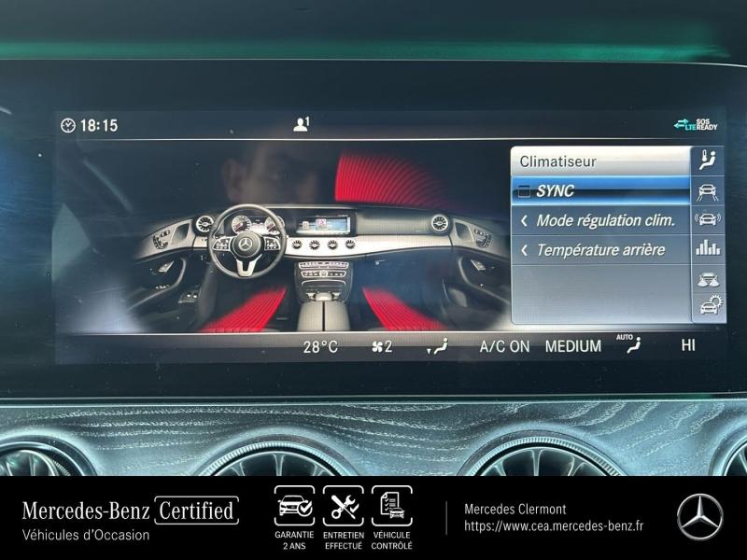Open the seat climate icon tab
This screenshot has height=560, width=747.
tap(709, 161)
